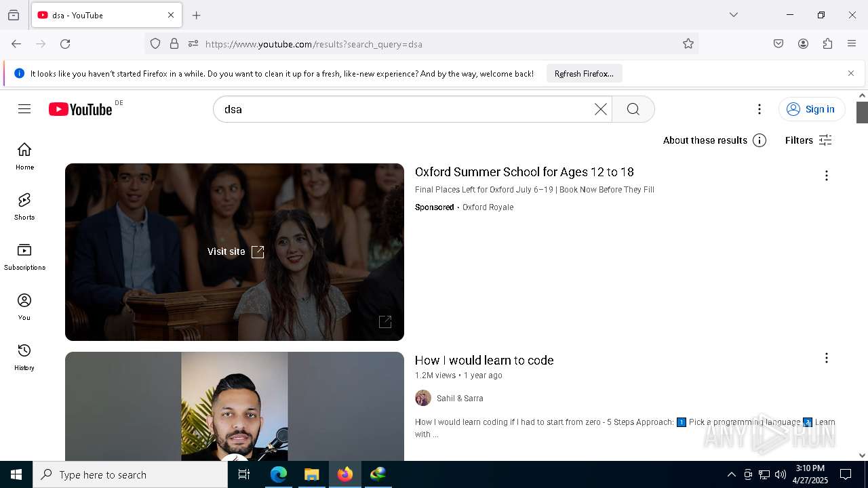This screenshot has height=488, width=868.
Task: Open Save to Pocket
Action: [x=778, y=44]
